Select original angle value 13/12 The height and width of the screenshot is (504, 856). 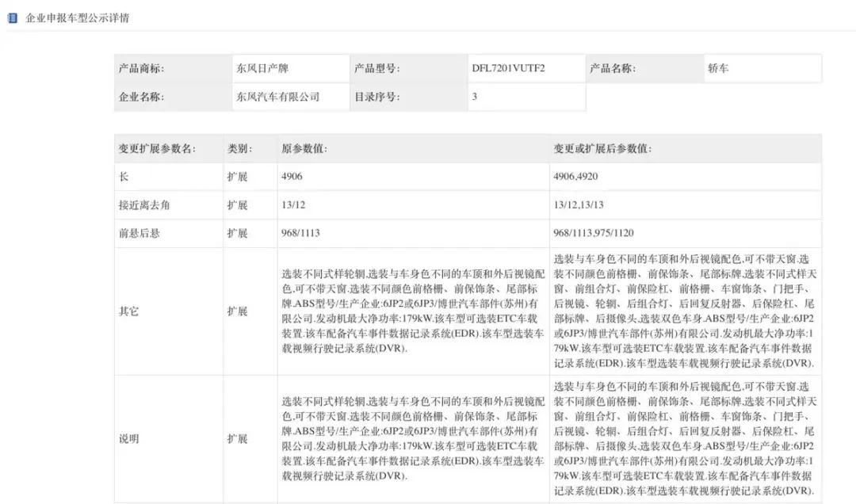click(x=294, y=204)
